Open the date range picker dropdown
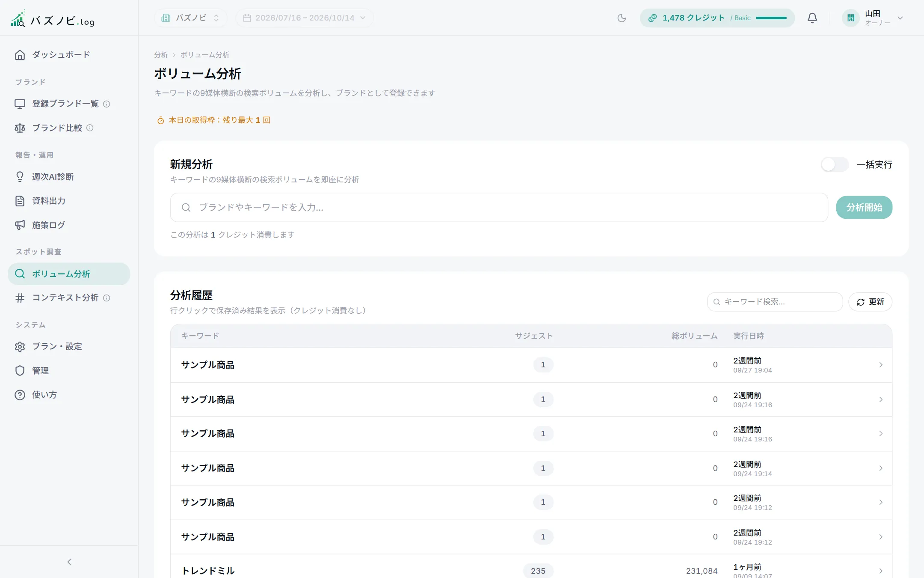924x578 pixels. (304, 18)
